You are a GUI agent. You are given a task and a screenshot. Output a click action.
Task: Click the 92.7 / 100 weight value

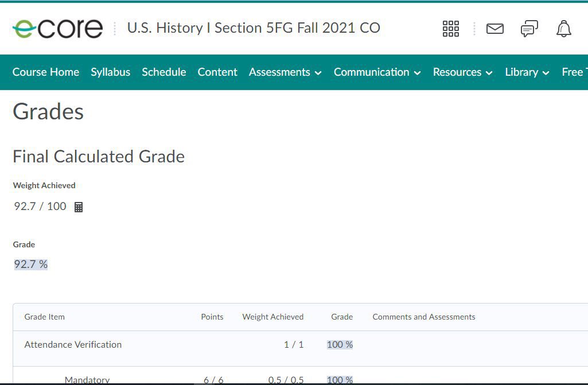pos(40,207)
